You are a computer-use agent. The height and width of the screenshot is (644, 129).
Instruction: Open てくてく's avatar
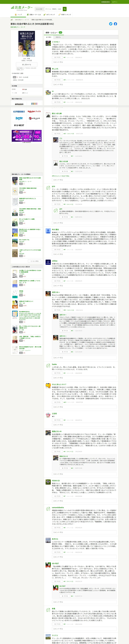(48, 636)
